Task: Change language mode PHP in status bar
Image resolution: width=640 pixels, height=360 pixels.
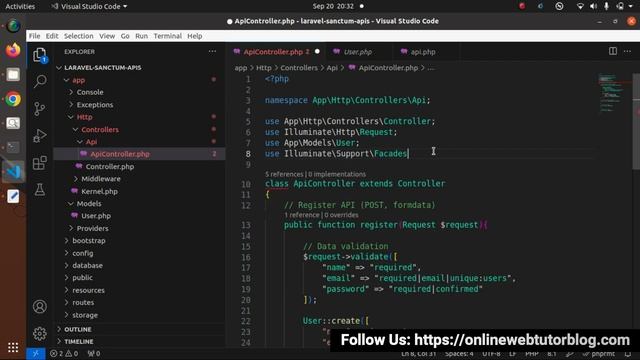Action: [x=531, y=354]
